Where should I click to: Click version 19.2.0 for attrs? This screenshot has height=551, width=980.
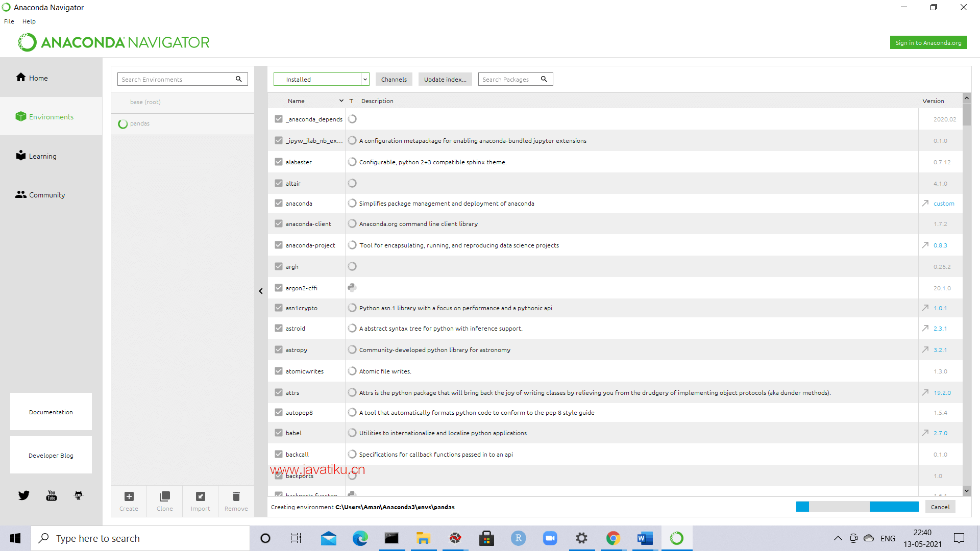tap(942, 393)
